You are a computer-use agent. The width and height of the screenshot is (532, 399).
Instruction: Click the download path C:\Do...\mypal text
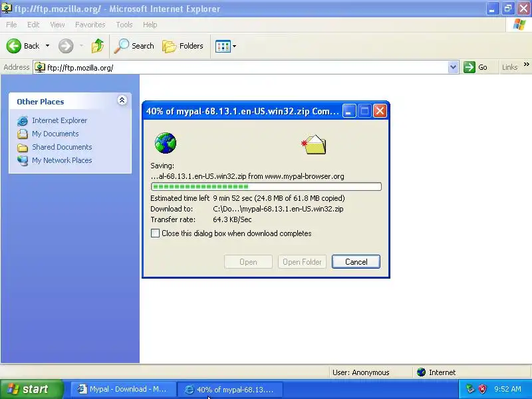[x=278, y=209]
